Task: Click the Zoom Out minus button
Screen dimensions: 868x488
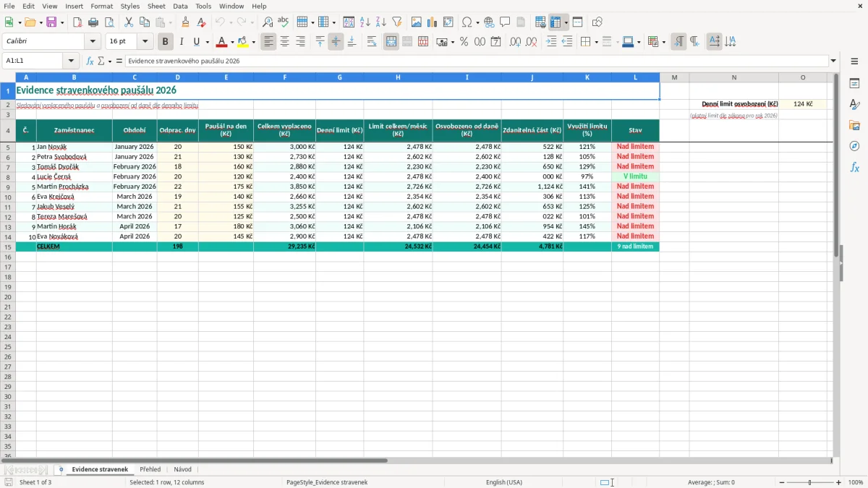Action: pyautogui.click(x=782, y=482)
